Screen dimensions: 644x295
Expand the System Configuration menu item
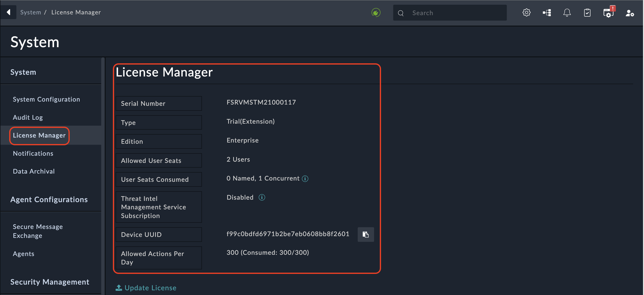[x=46, y=99]
